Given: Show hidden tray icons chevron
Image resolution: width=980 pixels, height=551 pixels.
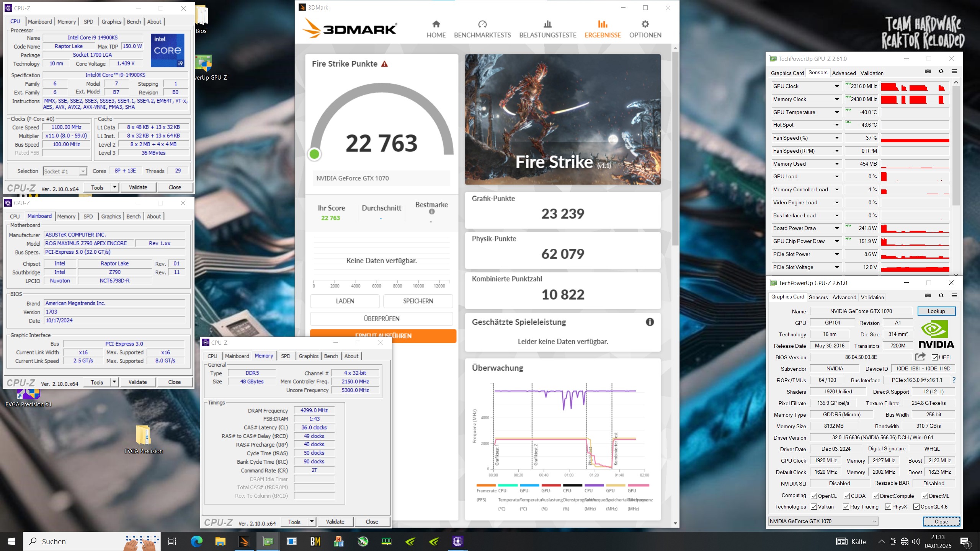Looking at the screenshot, I should 881,541.
